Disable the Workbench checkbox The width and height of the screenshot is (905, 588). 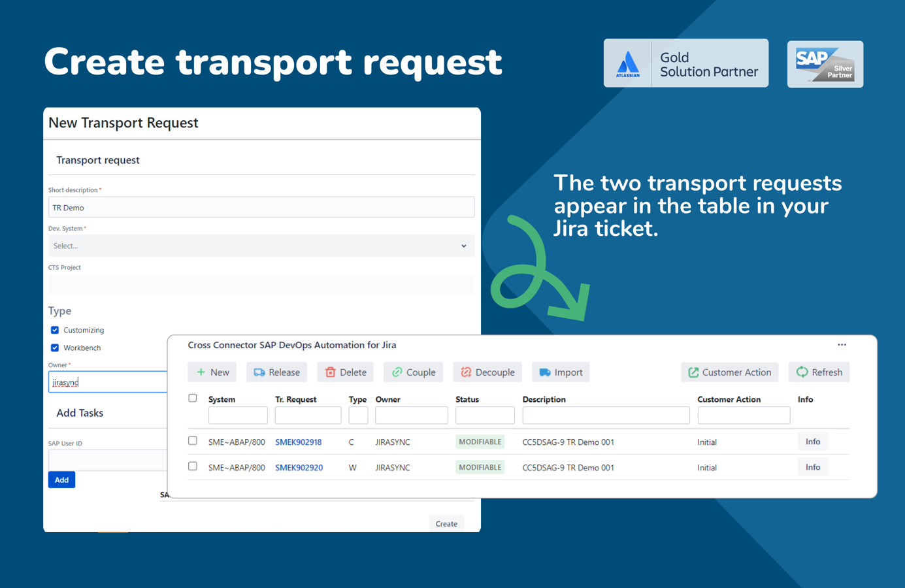(x=54, y=348)
